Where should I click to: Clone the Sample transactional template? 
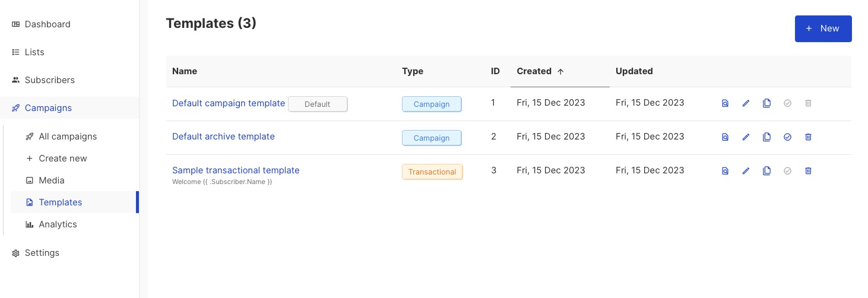point(766,171)
